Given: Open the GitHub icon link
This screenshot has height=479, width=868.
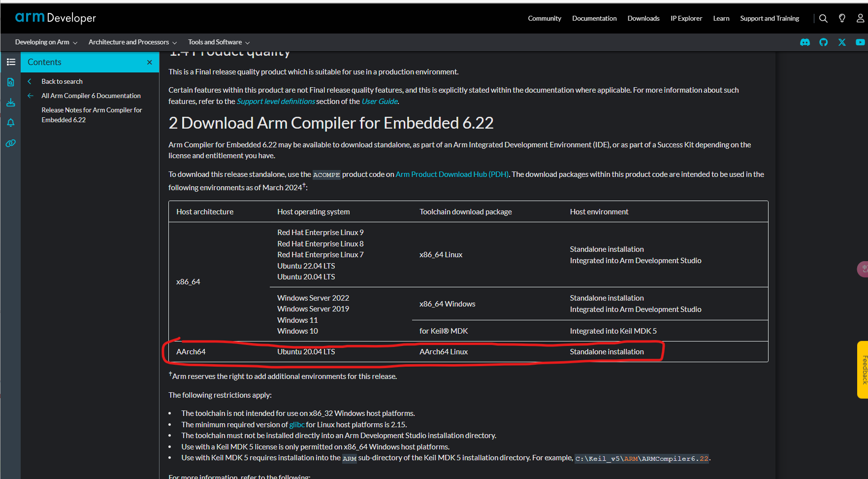Looking at the screenshot, I should point(824,42).
